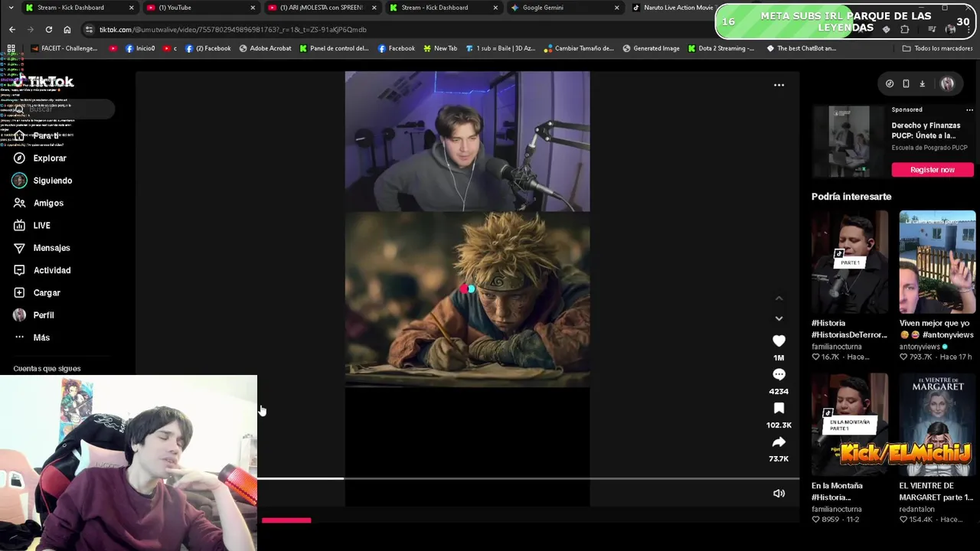Close the (1) YouTube tab

tap(253, 8)
